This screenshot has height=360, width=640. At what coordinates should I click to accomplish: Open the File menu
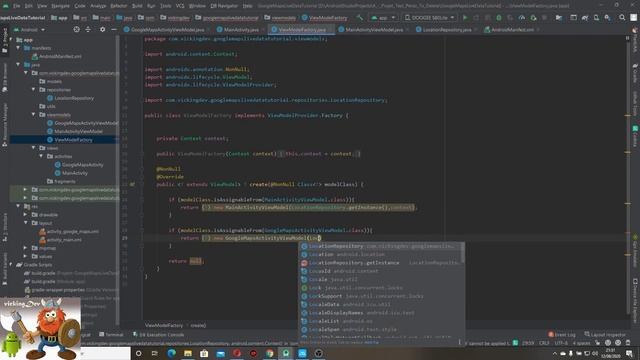click(x=16, y=6)
